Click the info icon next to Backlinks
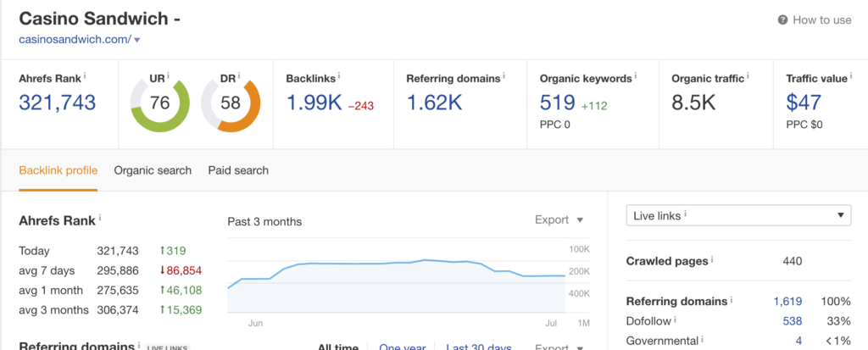The image size is (868, 350). (339, 76)
